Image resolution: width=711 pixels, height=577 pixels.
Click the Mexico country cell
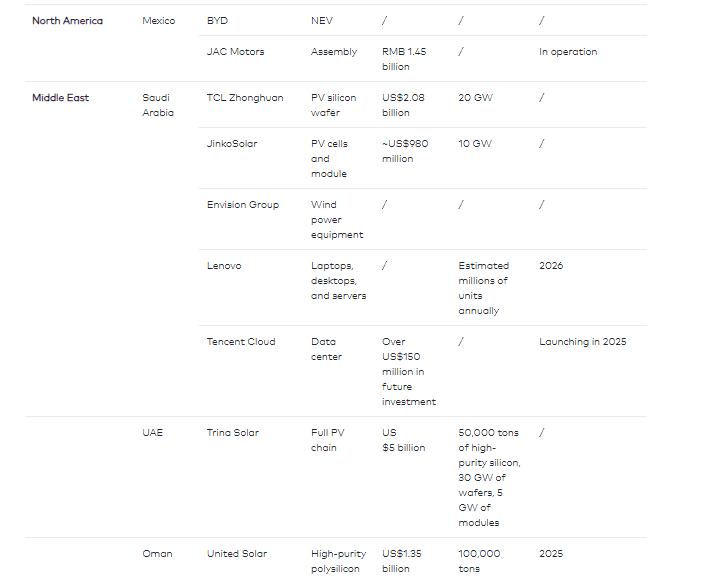[159, 21]
